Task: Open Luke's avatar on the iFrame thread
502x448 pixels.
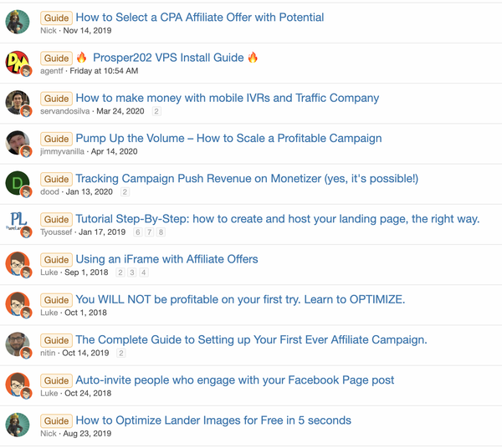Action: [x=18, y=263]
